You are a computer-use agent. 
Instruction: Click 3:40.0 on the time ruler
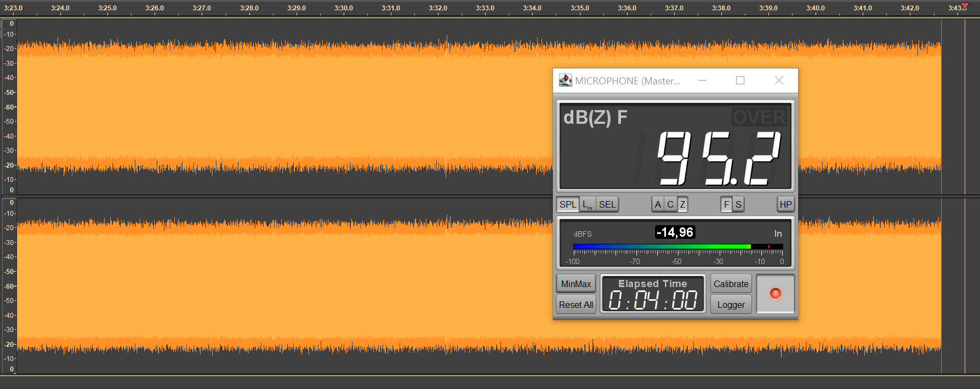click(x=816, y=8)
